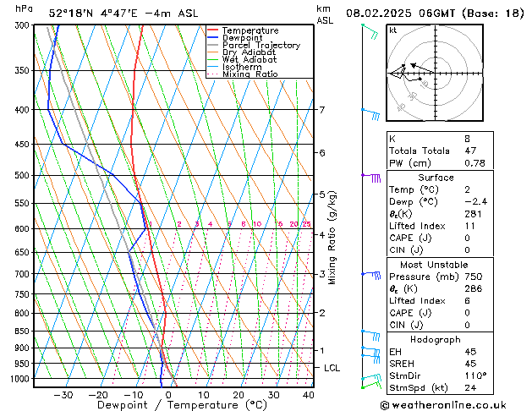
Task: Select the 'Dewpoint' legend label
Action: click(242, 38)
